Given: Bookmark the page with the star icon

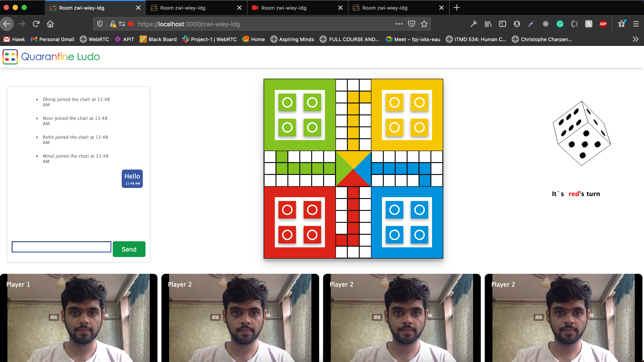Looking at the screenshot, I should (424, 24).
